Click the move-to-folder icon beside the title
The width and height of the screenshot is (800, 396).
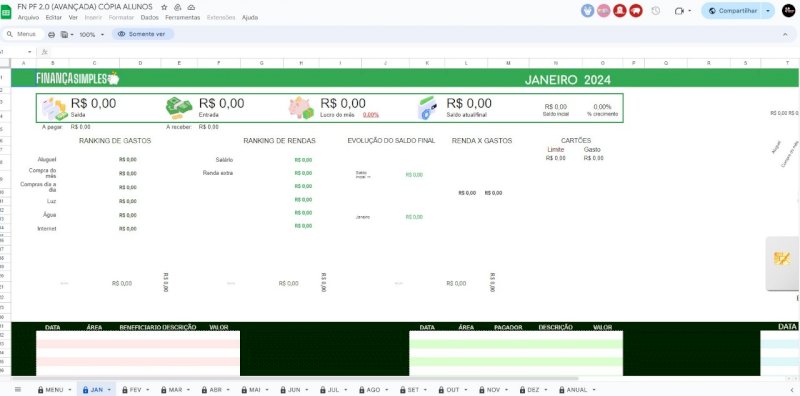pyautogui.click(x=178, y=8)
